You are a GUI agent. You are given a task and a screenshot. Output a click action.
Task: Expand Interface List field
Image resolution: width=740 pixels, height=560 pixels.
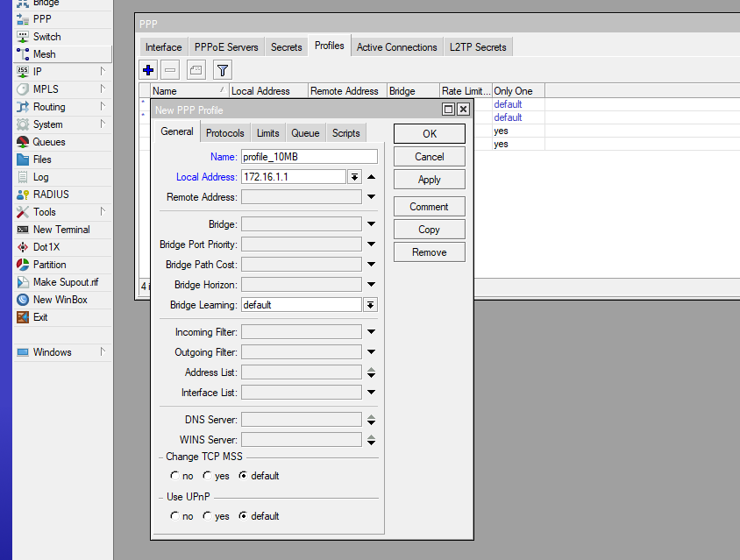tap(372, 392)
